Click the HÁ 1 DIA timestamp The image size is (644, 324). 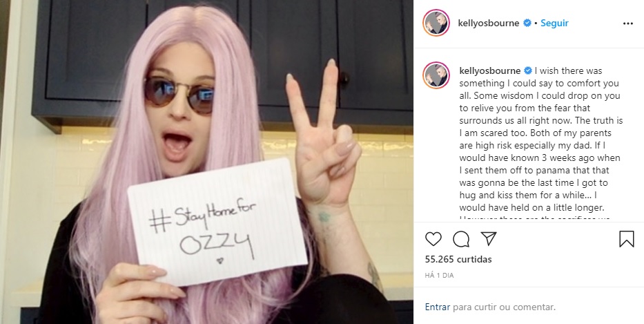[x=439, y=276]
